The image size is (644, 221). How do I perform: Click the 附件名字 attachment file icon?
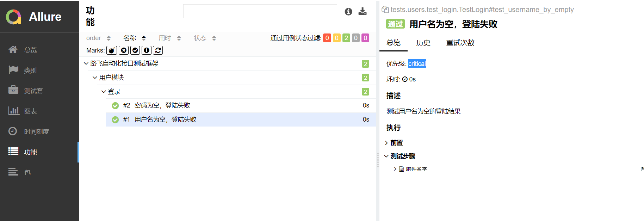pyautogui.click(x=401, y=169)
